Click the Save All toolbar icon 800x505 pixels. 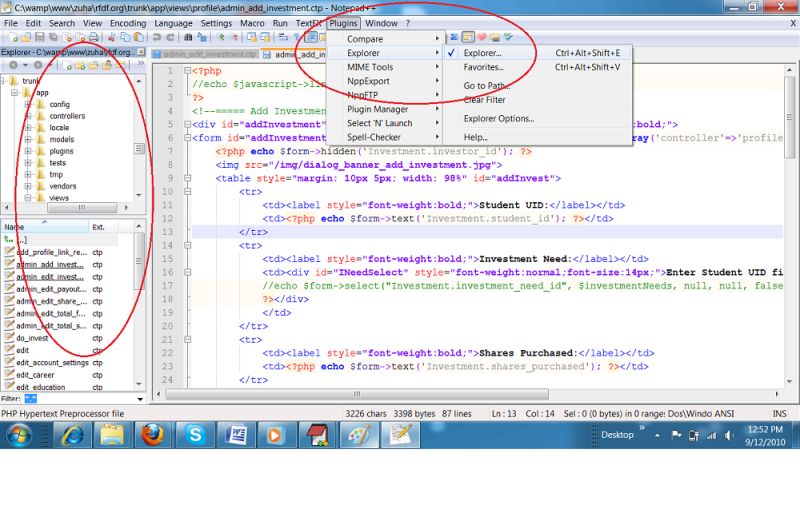[53, 37]
